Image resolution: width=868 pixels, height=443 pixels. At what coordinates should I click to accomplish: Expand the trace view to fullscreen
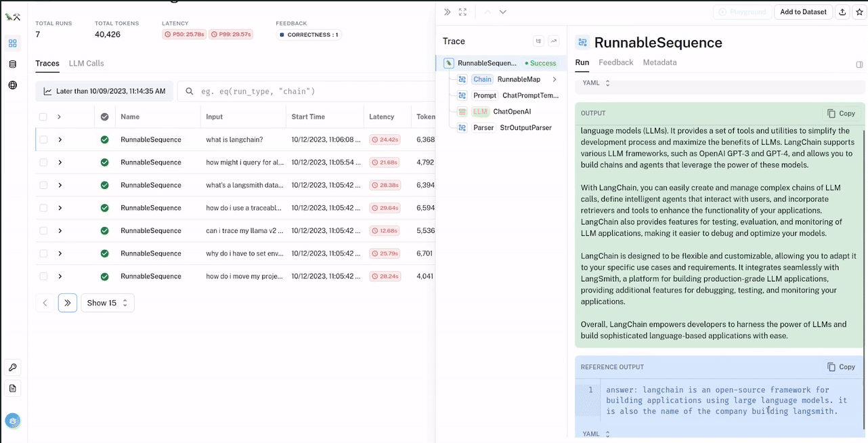click(x=462, y=12)
